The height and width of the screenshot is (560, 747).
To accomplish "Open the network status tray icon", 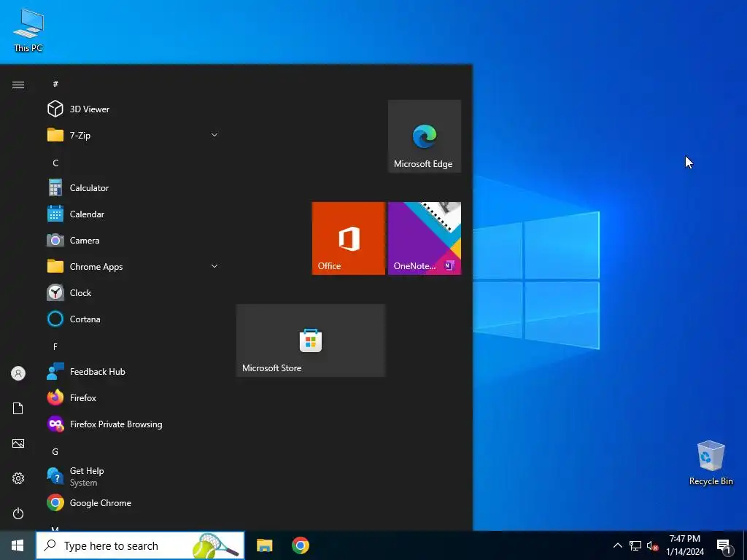I will point(635,545).
